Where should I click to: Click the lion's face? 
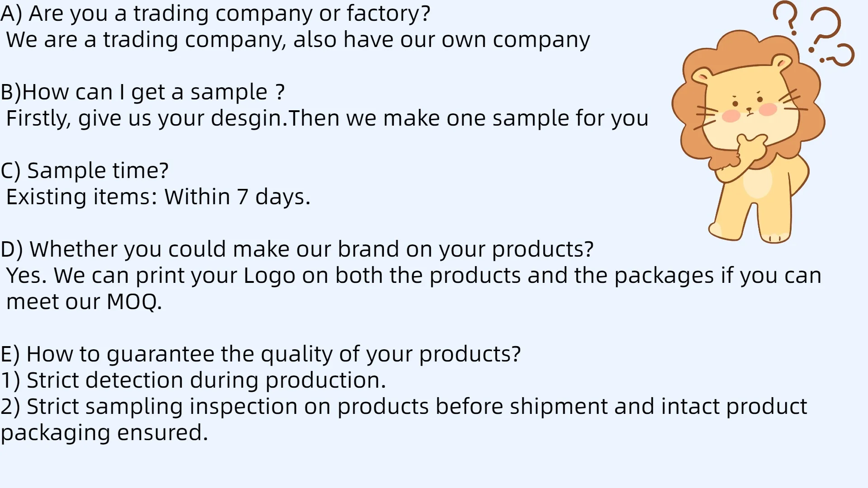[x=746, y=106]
